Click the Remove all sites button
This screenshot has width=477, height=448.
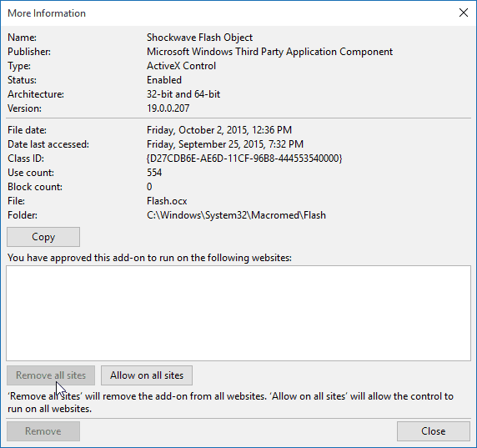(x=51, y=375)
